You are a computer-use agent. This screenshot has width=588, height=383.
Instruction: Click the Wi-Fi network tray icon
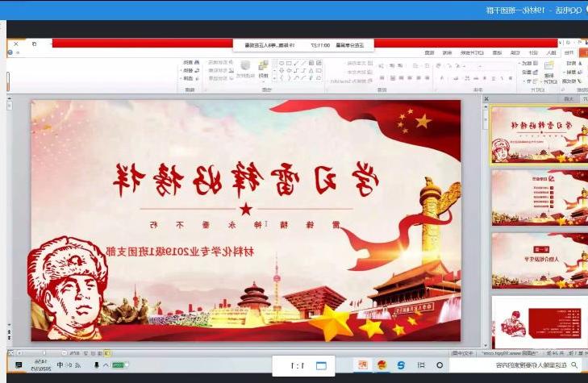78,365
